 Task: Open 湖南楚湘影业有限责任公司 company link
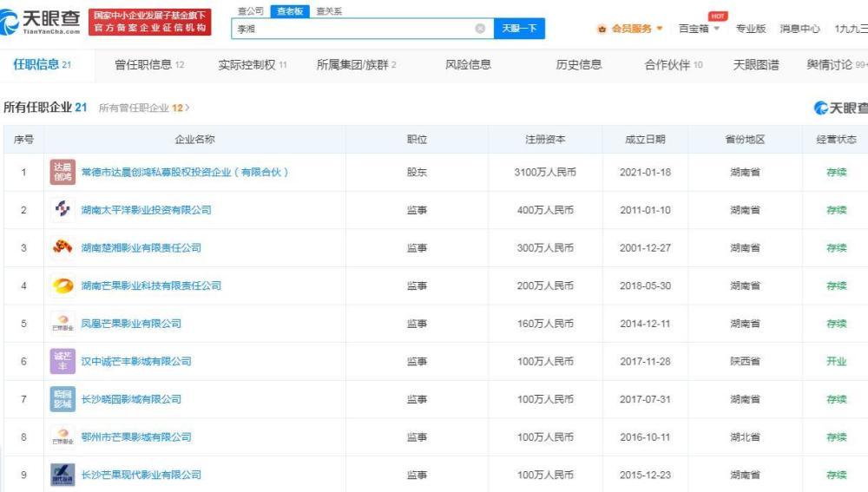[x=141, y=247]
